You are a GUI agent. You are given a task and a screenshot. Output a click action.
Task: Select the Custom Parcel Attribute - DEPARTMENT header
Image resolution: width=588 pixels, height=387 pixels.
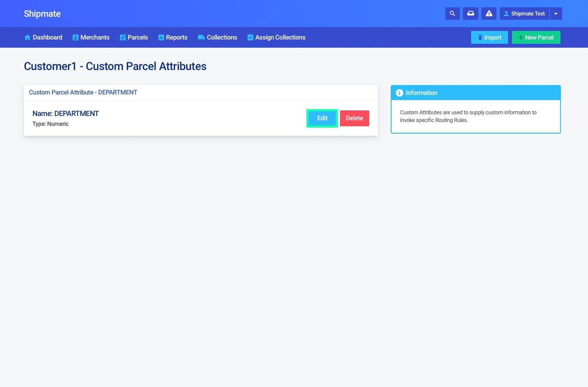tap(83, 92)
